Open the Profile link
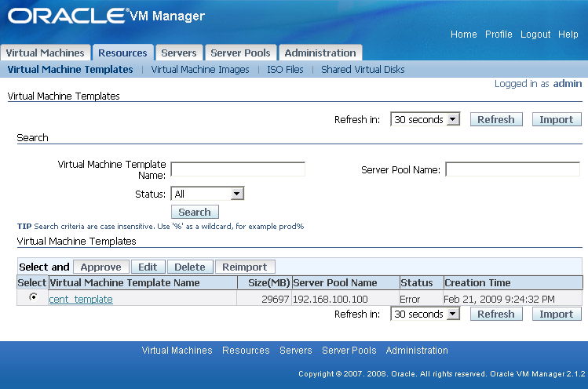Viewport: 588px width, 389px height. point(499,34)
